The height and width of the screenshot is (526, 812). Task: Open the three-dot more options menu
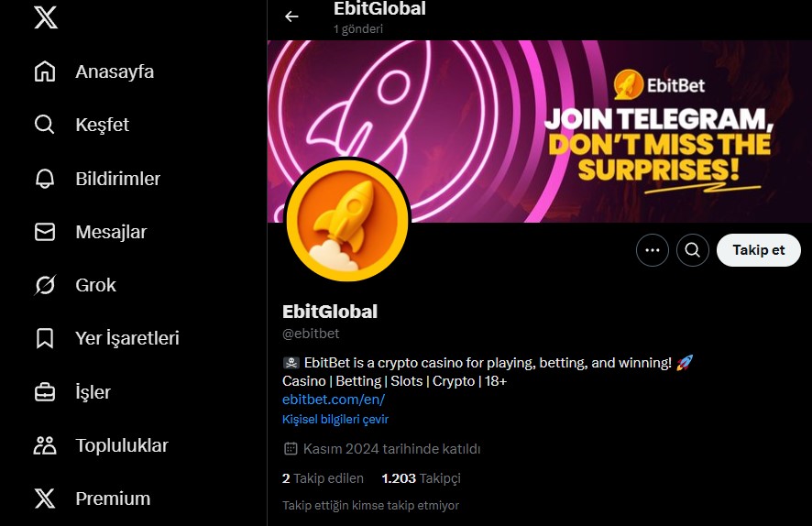click(x=652, y=250)
